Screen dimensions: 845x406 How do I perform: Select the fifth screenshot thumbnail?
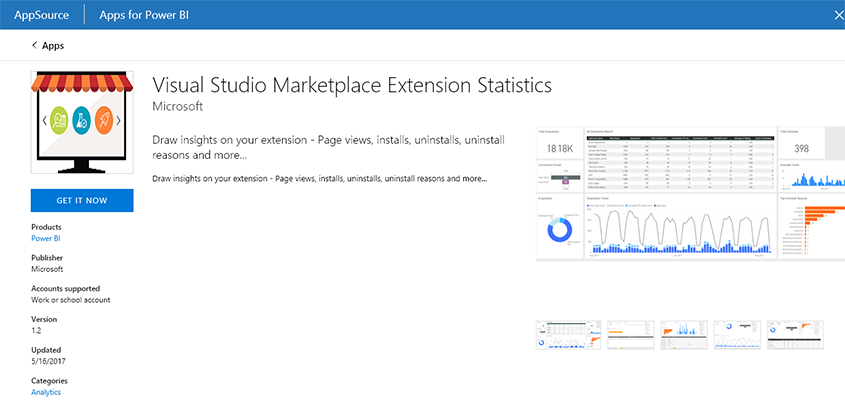point(795,335)
